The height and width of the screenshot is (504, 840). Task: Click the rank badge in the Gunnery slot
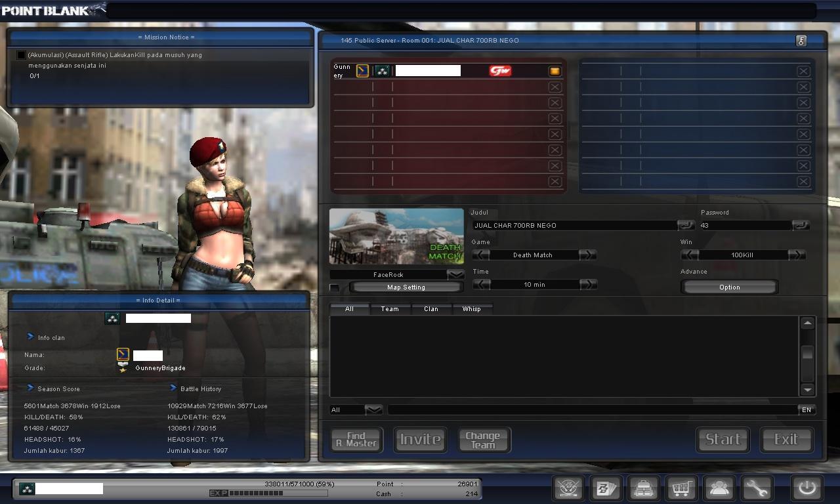pos(362,71)
